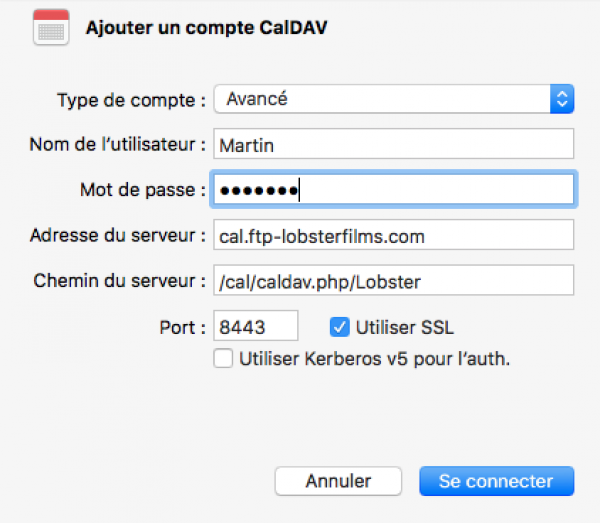Click the 'Adresse du serveur :' label
This screenshot has width=600, height=523.
point(117,236)
